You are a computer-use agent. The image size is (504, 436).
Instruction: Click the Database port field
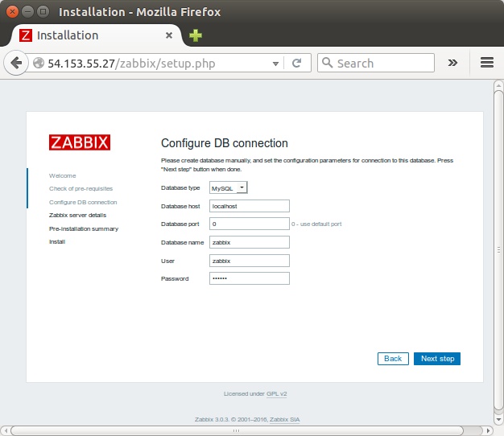[249, 224]
